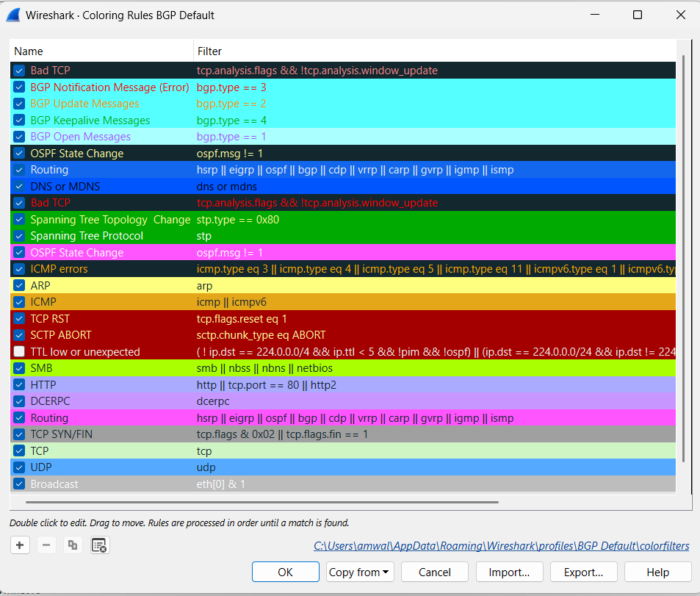The width and height of the screenshot is (700, 596).
Task: Toggle SCTP ABORT rule checkbox
Action: coord(19,335)
